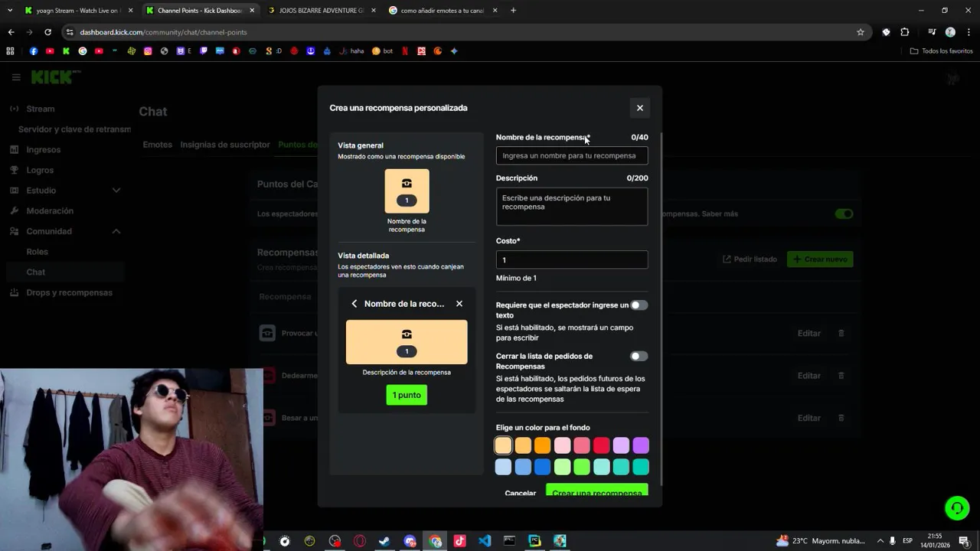980x551 pixels.
Task: Open Visual Studio Code from the taskbar
Action: [485, 541]
